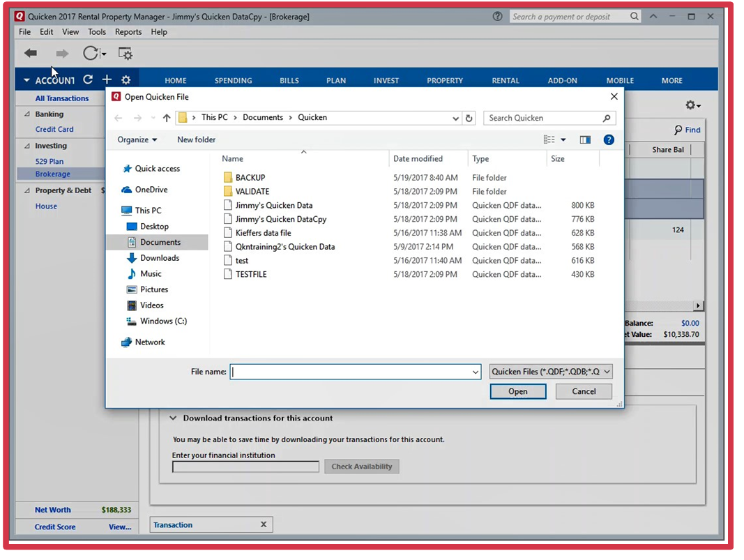This screenshot has height=560, width=744.
Task: Refresh the Quicken folder listing
Action: [x=469, y=118]
